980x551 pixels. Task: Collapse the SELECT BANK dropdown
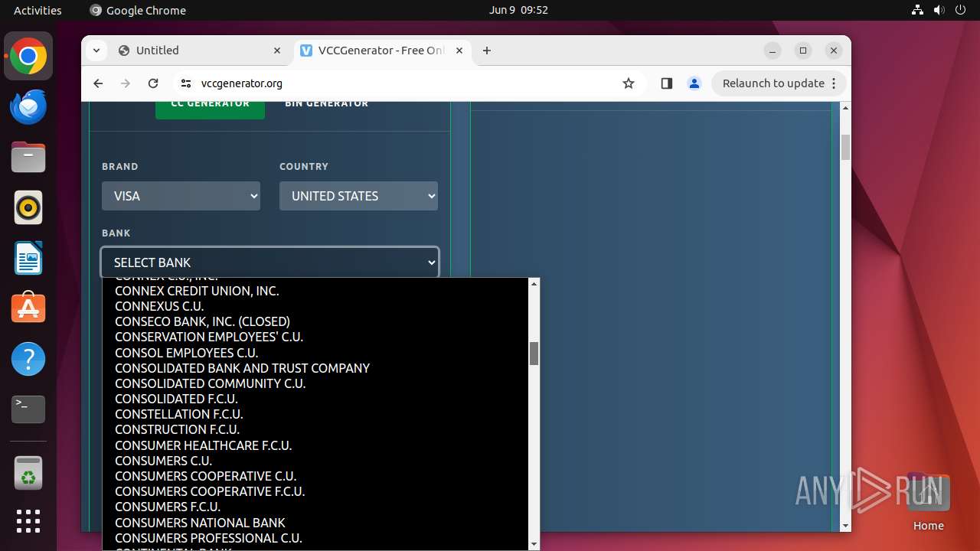(x=269, y=262)
